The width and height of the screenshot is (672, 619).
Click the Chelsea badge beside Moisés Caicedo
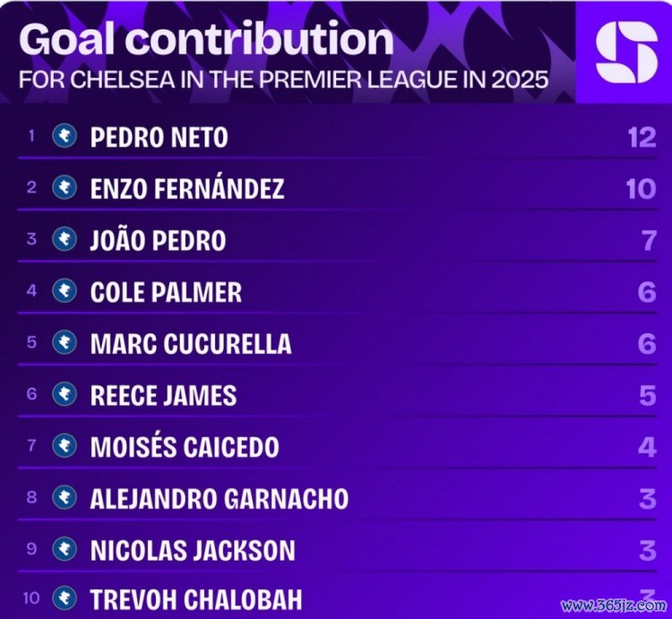coord(65,445)
